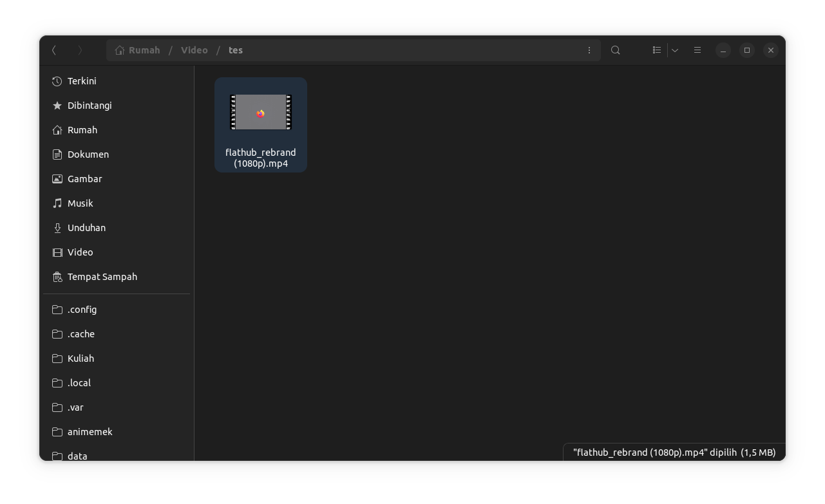Go to Rumah in the sidebar
This screenshot has height=504, width=825.
point(117,130)
